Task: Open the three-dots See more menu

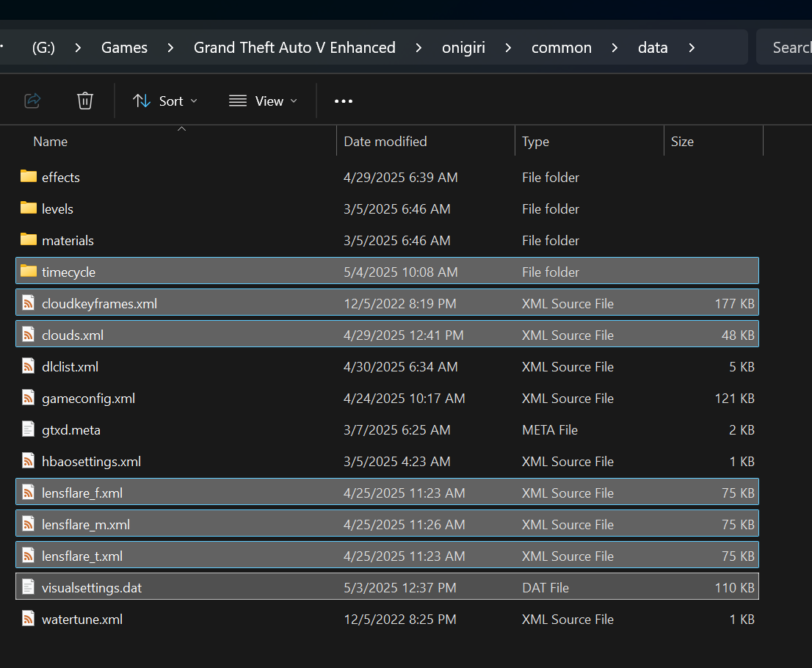Action: [x=344, y=101]
